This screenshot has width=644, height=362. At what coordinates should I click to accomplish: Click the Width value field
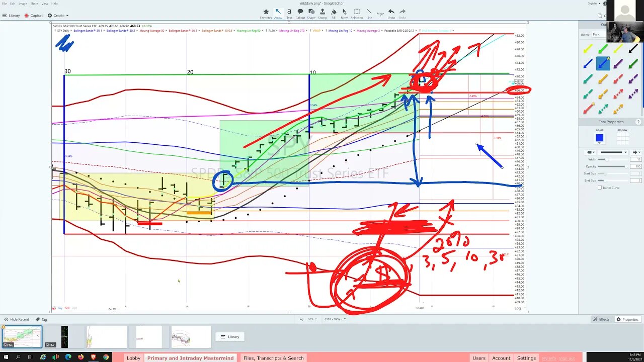[x=636, y=159]
